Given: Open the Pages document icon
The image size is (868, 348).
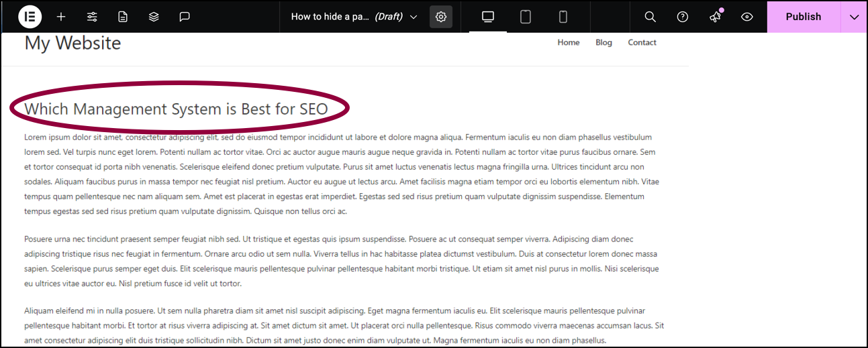Looking at the screenshot, I should (x=123, y=17).
